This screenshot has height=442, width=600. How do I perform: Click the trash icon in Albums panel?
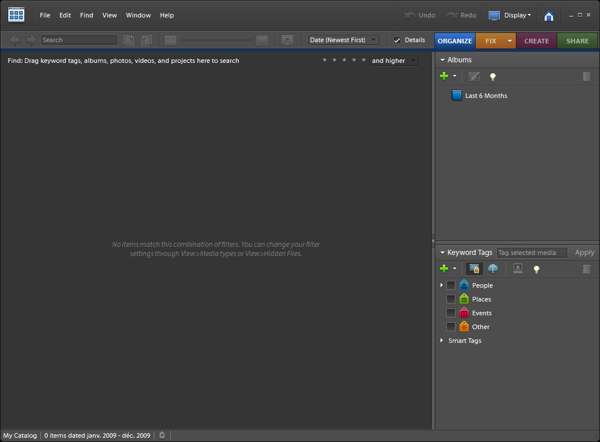[586, 76]
